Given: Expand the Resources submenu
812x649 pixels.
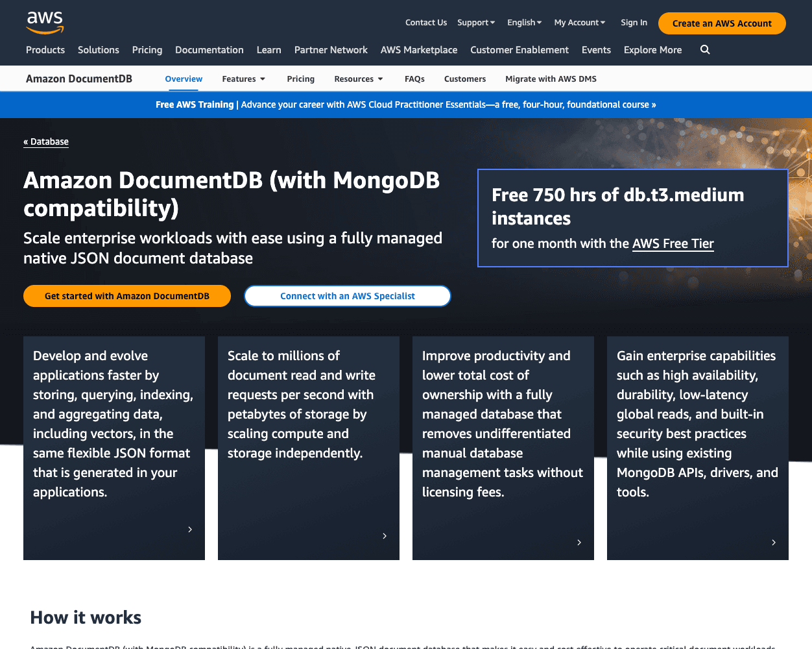Looking at the screenshot, I should pyautogui.click(x=359, y=79).
